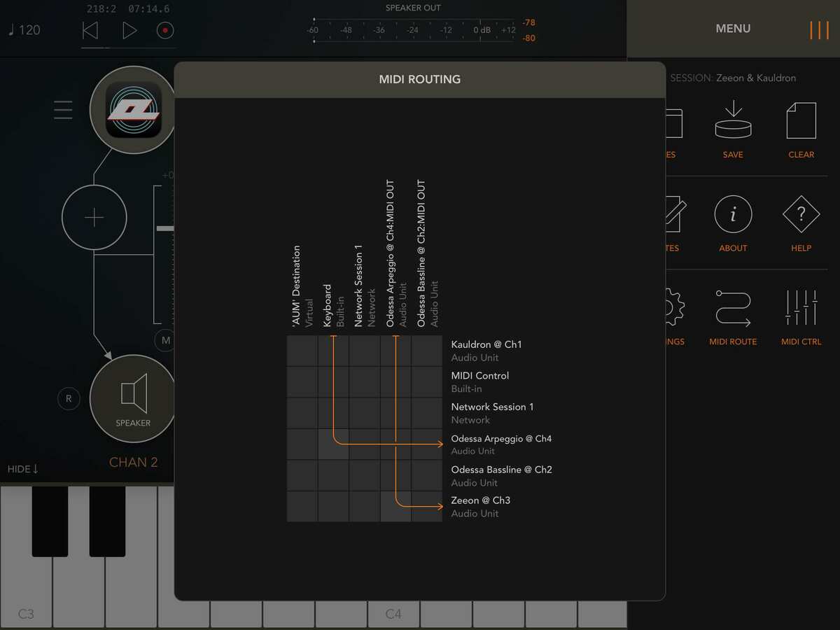Click the song position readout 218:2

pos(102,9)
